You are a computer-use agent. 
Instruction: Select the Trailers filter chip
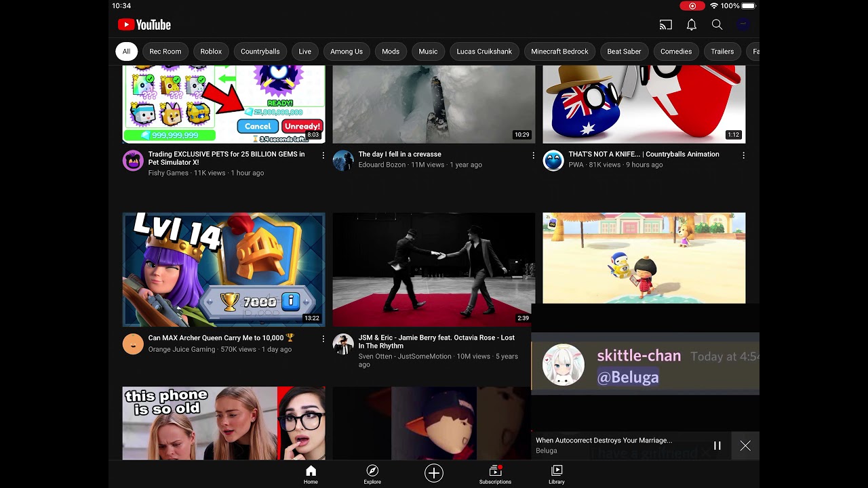point(722,52)
